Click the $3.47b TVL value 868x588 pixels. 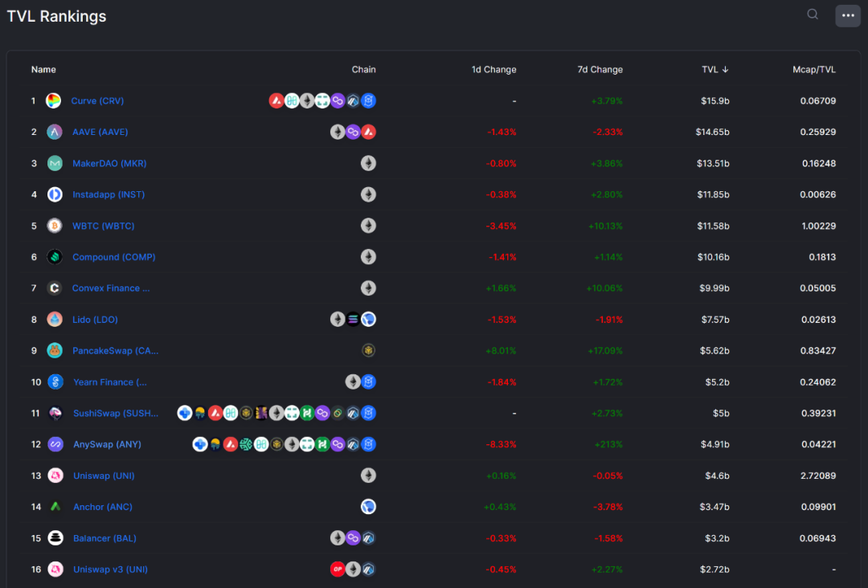714,507
